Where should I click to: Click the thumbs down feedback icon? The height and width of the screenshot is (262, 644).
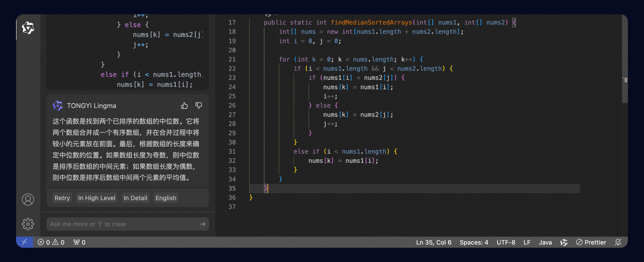pos(199,106)
